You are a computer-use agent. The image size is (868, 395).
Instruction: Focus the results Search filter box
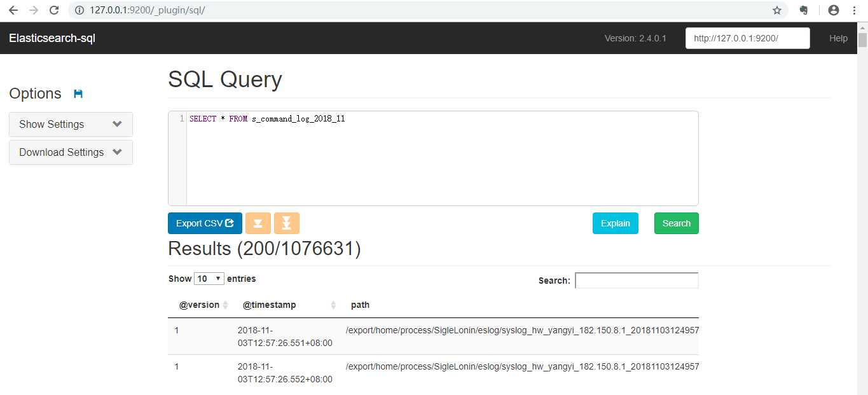click(637, 281)
